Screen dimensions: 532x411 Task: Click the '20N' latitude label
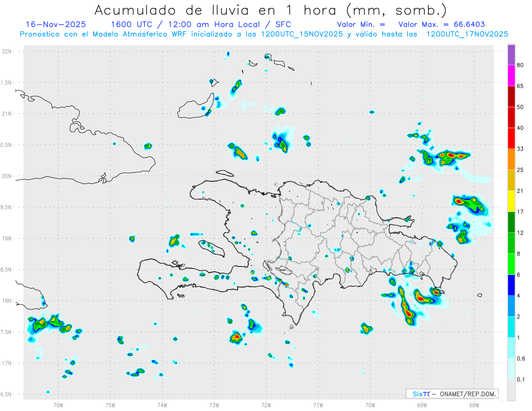[x=6, y=176]
